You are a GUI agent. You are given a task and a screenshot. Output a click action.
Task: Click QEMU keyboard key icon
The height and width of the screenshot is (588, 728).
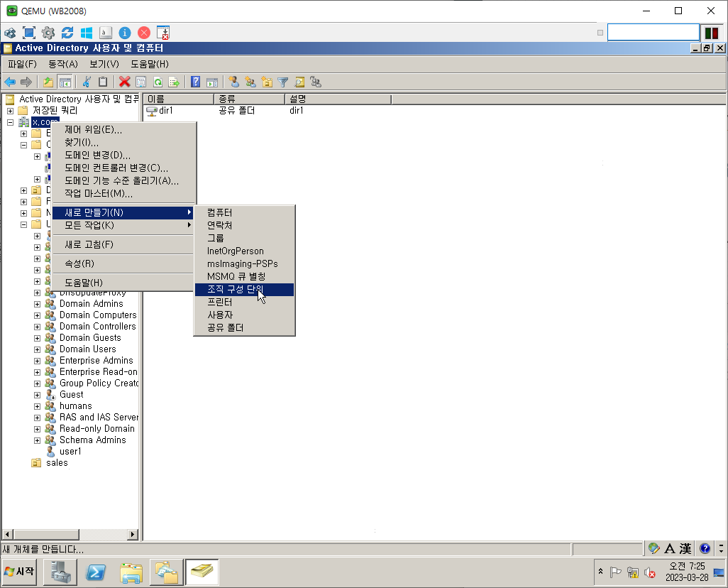tap(106, 33)
